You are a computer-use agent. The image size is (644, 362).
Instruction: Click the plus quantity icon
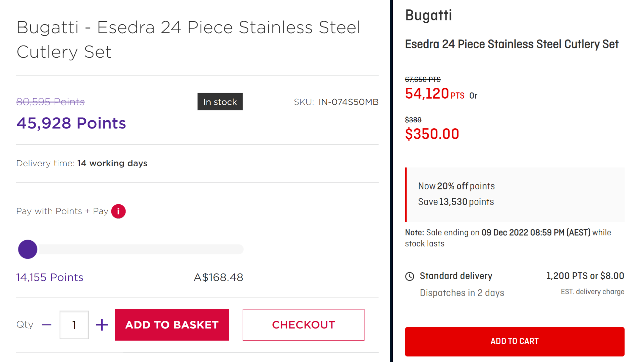click(x=102, y=325)
